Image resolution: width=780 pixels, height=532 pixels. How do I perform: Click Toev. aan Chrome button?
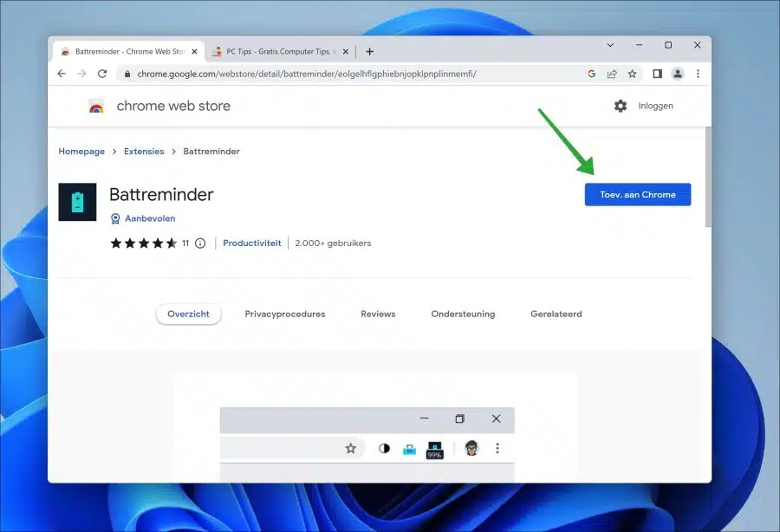[638, 194]
